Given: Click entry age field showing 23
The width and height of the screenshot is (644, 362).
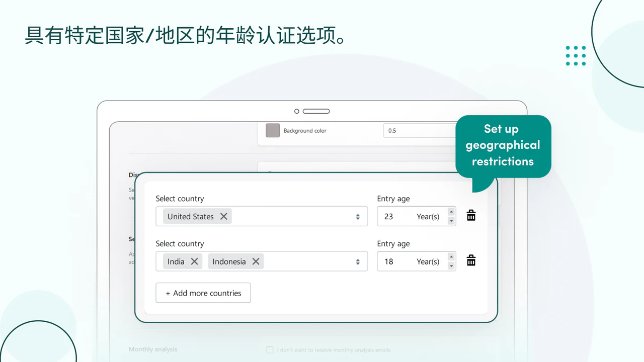Looking at the screenshot, I should coord(417,216).
